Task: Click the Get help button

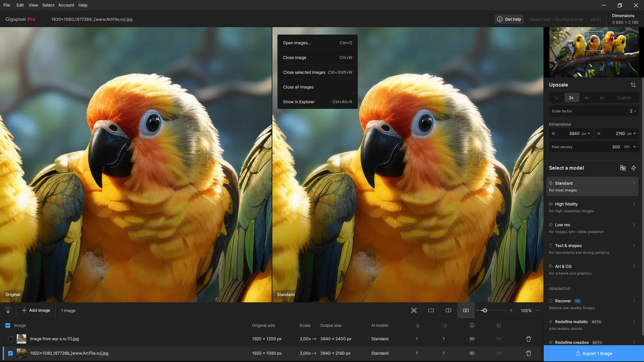Action: click(509, 19)
